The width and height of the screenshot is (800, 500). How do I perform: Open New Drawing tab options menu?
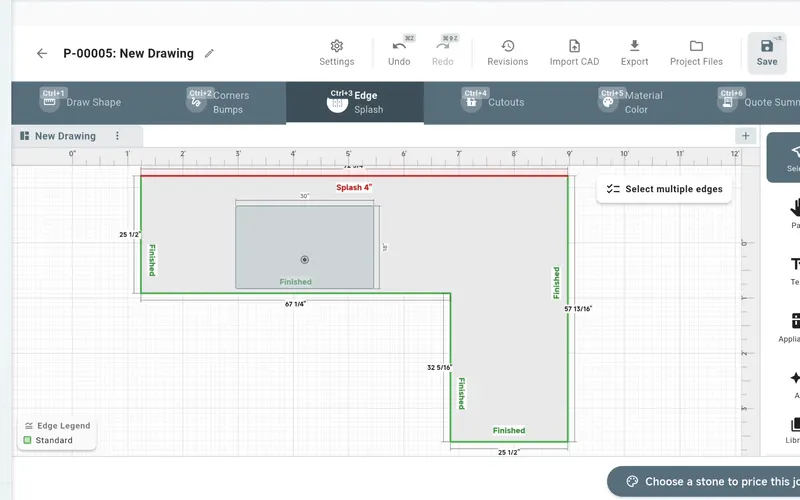[117, 136]
